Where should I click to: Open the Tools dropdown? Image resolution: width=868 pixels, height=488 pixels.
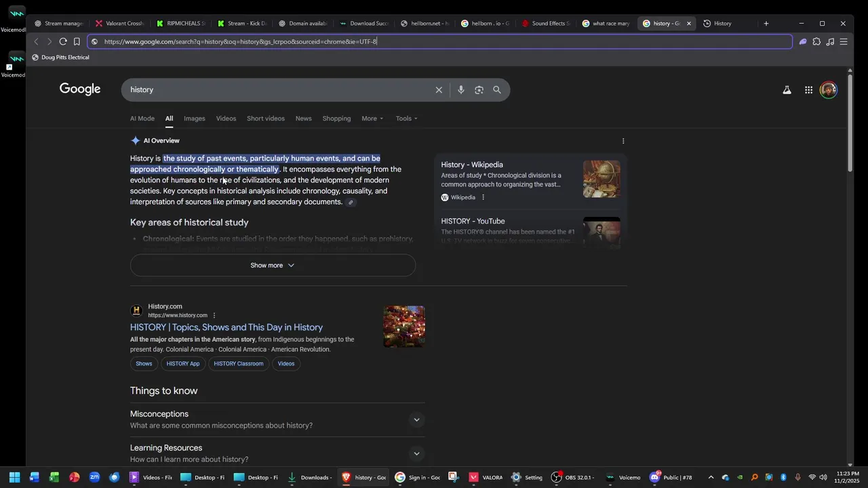tap(407, 119)
